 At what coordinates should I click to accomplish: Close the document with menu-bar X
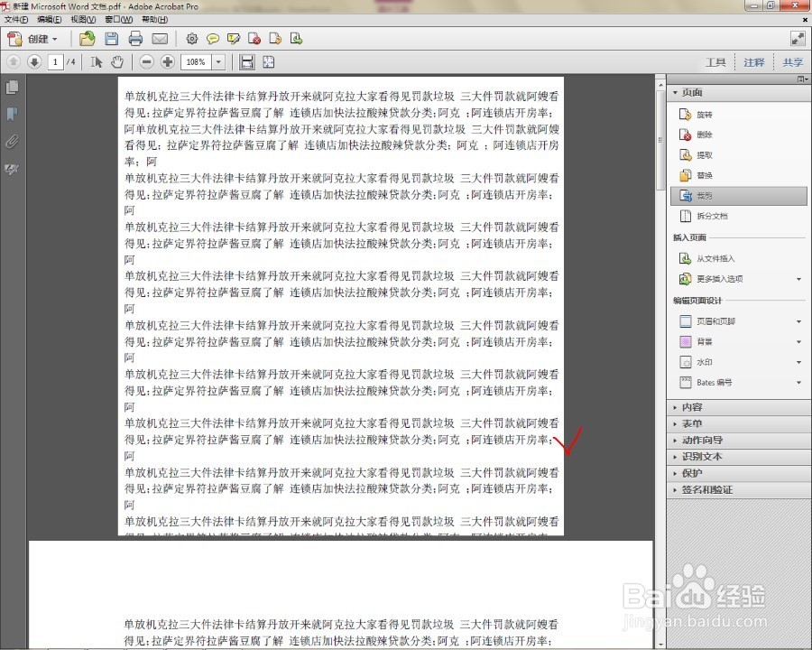(x=806, y=20)
